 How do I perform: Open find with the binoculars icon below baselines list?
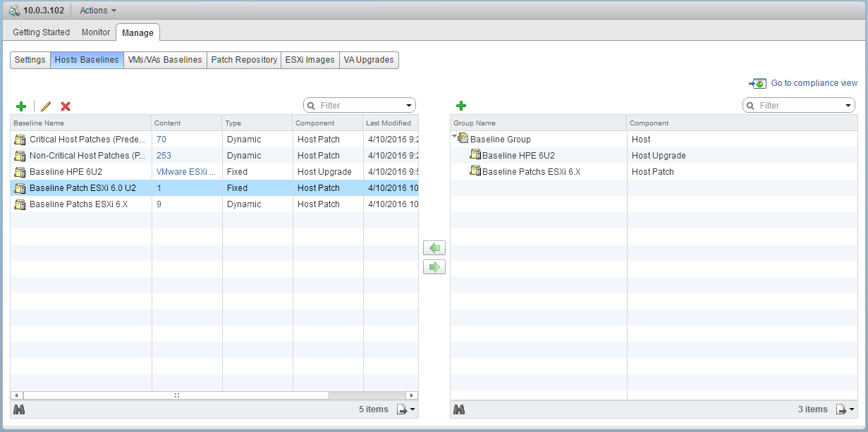click(x=20, y=409)
